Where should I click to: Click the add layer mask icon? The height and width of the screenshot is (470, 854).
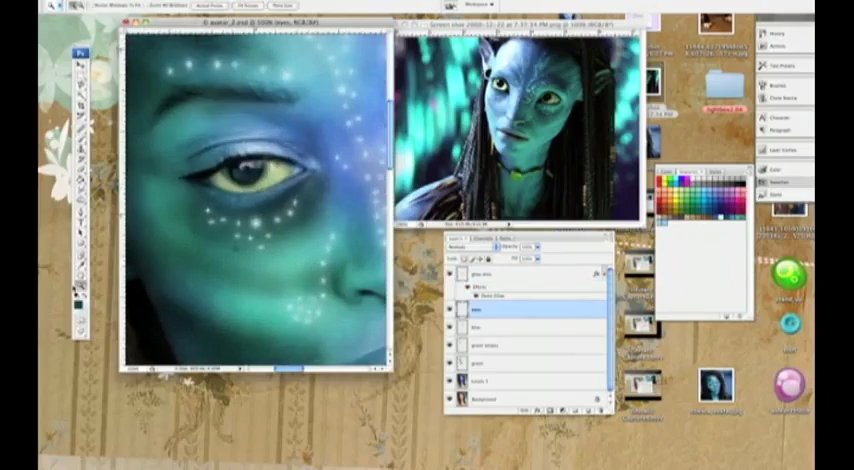pyautogui.click(x=550, y=410)
